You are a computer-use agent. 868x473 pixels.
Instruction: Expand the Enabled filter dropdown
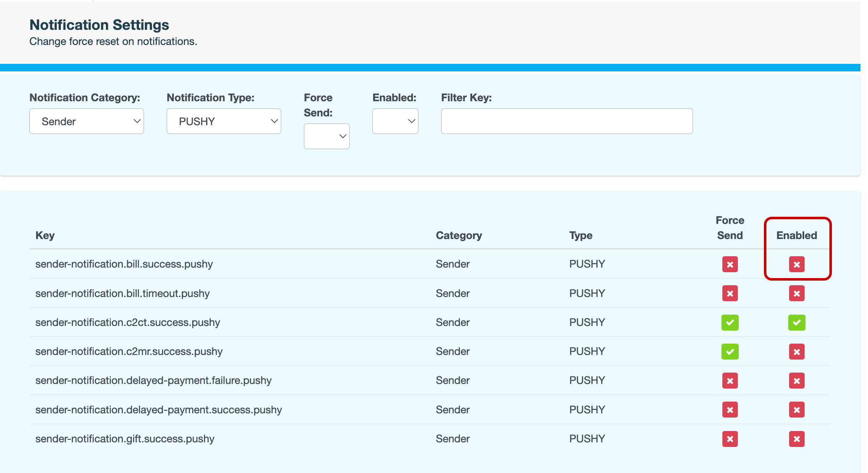pyautogui.click(x=395, y=121)
